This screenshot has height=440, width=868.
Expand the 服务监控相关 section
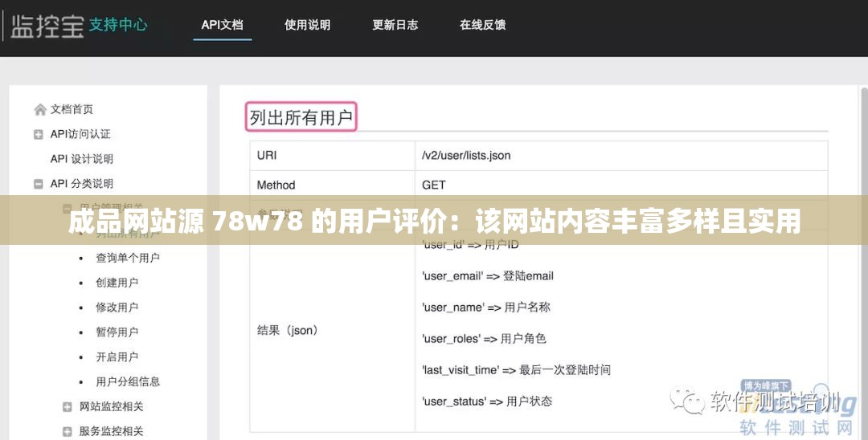67,432
